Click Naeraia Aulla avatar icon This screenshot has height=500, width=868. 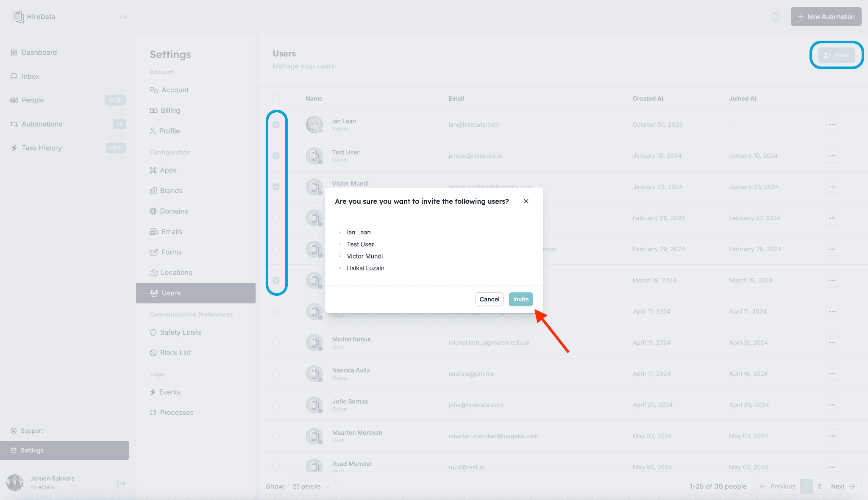314,374
